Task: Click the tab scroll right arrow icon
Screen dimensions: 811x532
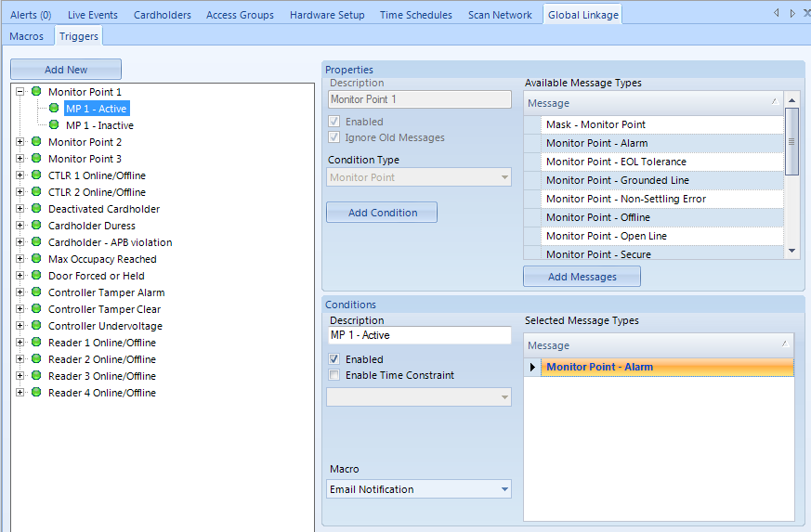Action: (791, 14)
